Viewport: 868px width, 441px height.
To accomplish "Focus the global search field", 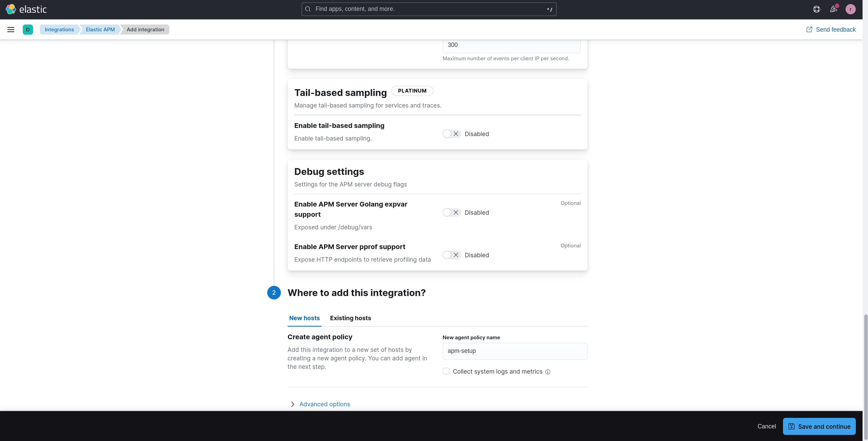I will pos(429,9).
